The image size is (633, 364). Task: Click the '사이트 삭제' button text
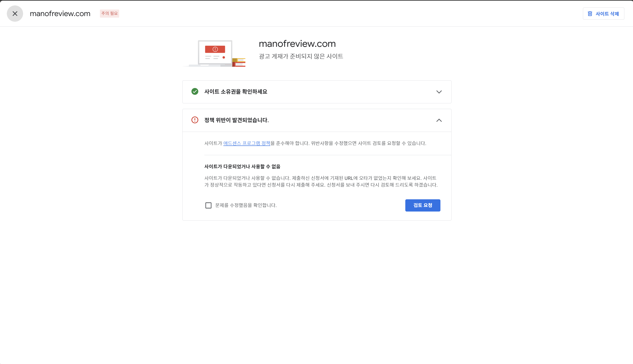pyautogui.click(x=607, y=14)
